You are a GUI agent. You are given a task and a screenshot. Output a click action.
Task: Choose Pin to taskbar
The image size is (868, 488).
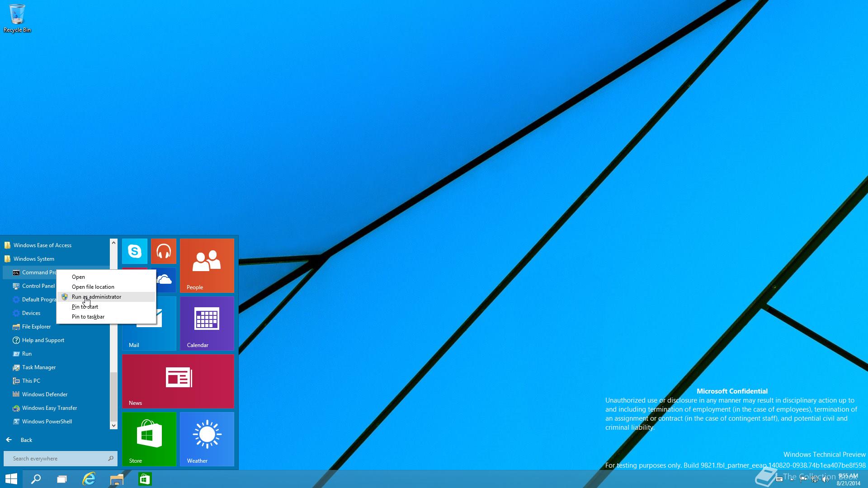click(x=106, y=317)
